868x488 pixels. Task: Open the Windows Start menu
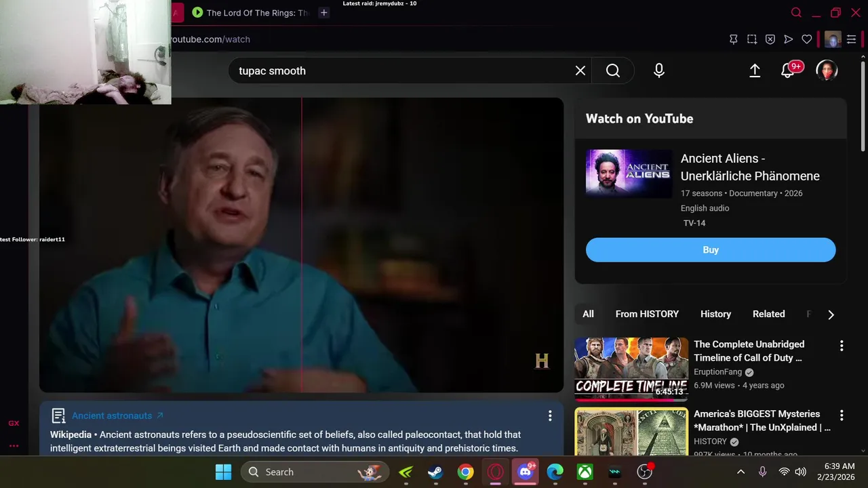[223, 472]
